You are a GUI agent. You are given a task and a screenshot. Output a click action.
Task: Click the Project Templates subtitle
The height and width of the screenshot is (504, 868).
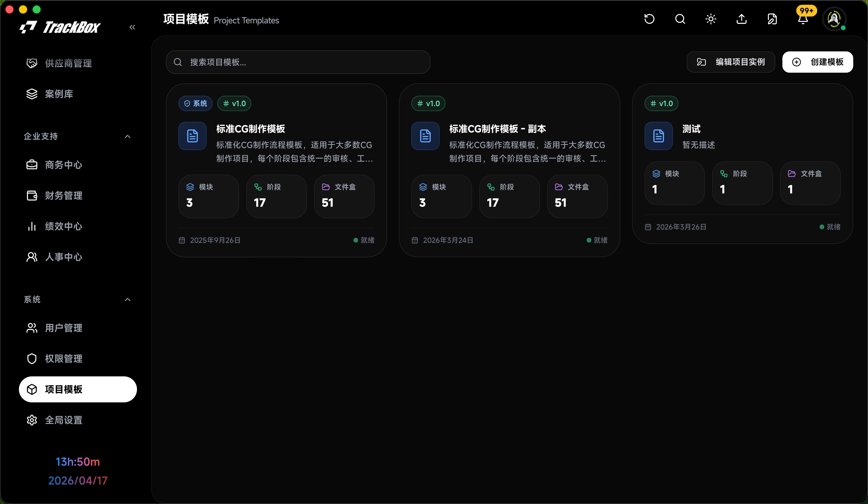click(x=246, y=21)
